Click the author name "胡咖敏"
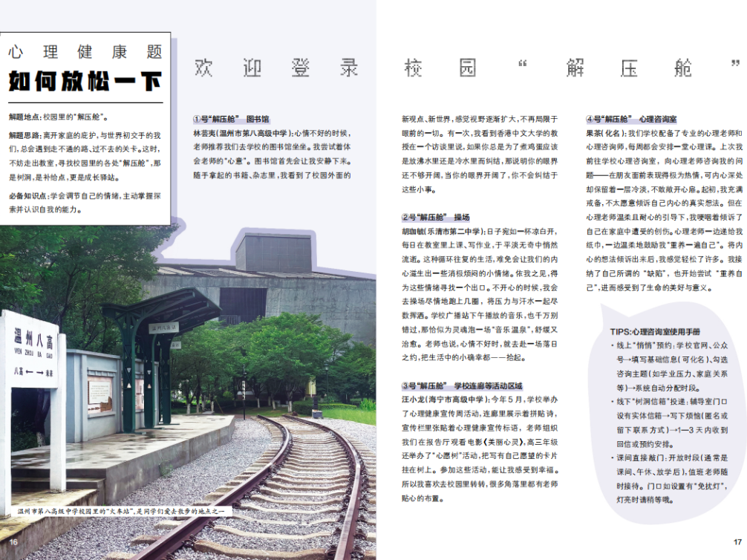The width and height of the screenshot is (747, 560). (416, 231)
